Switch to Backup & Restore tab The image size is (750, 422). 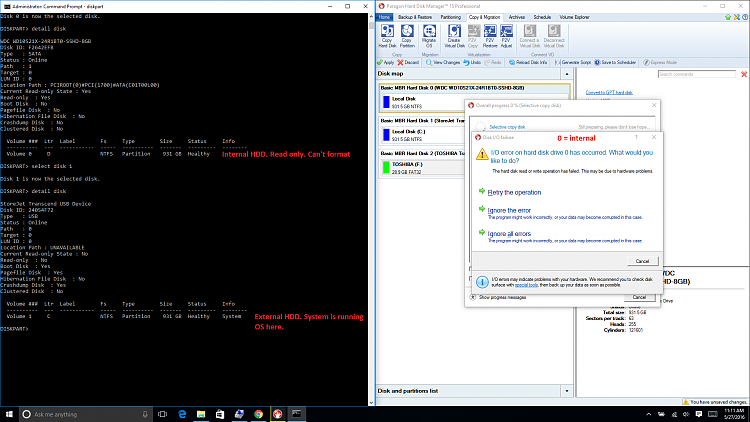(x=415, y=17)
